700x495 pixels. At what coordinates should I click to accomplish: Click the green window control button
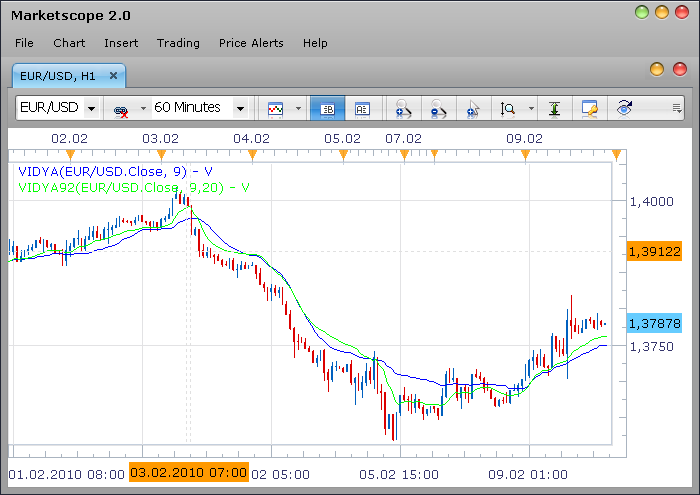click(x=642, y=12)
